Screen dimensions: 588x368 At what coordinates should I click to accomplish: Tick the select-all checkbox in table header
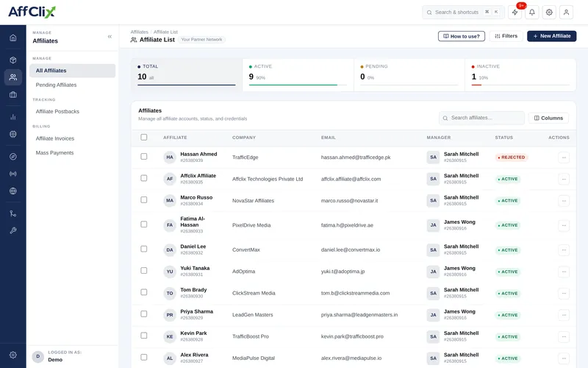(x=143, y=137)
